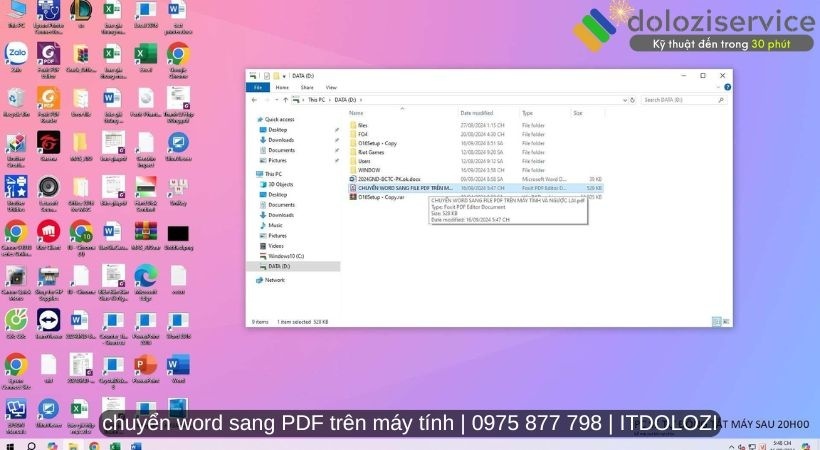Sort files by Type column
The width and height of the screenshot is (820, 450).
[x=527, y=113]
